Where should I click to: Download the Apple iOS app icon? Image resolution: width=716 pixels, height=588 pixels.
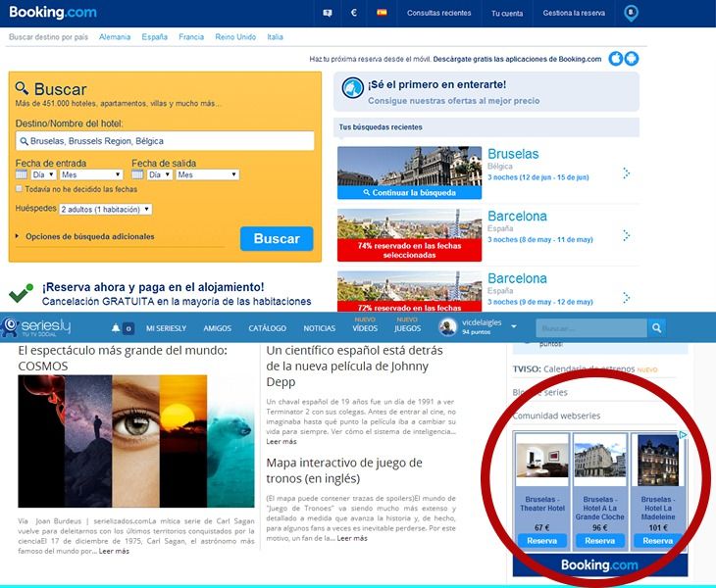[x=616, y=59]
